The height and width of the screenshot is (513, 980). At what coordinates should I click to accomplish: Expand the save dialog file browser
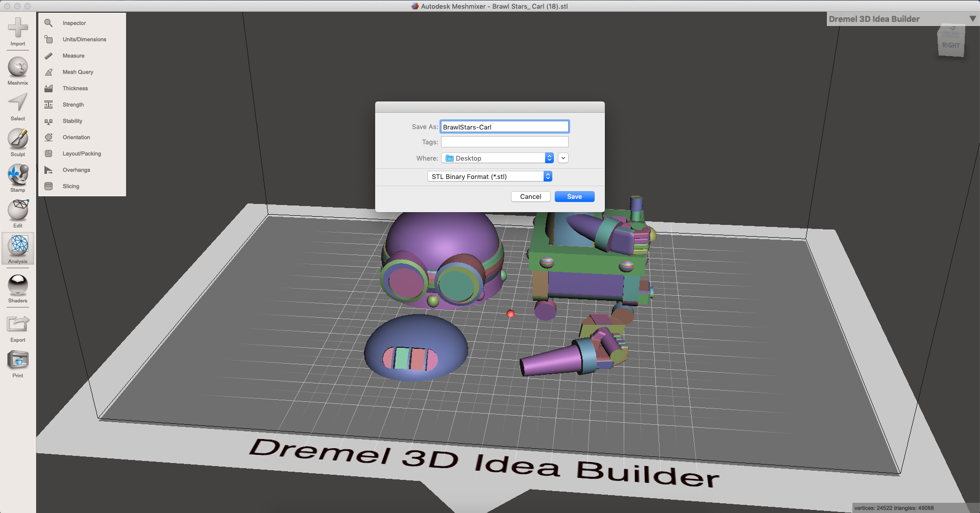(563, 158)
